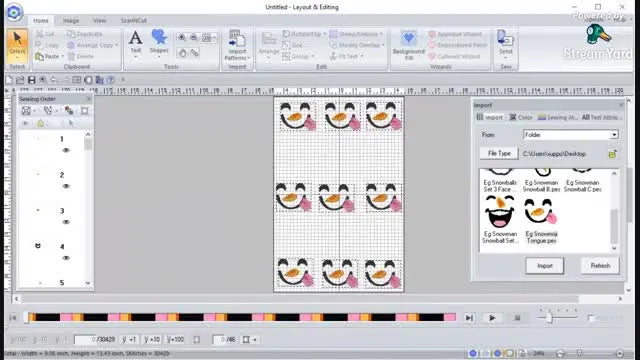Open the From Folder dropdown
The width and height of the screenshot is (640, 360).
tap(570, 135)
